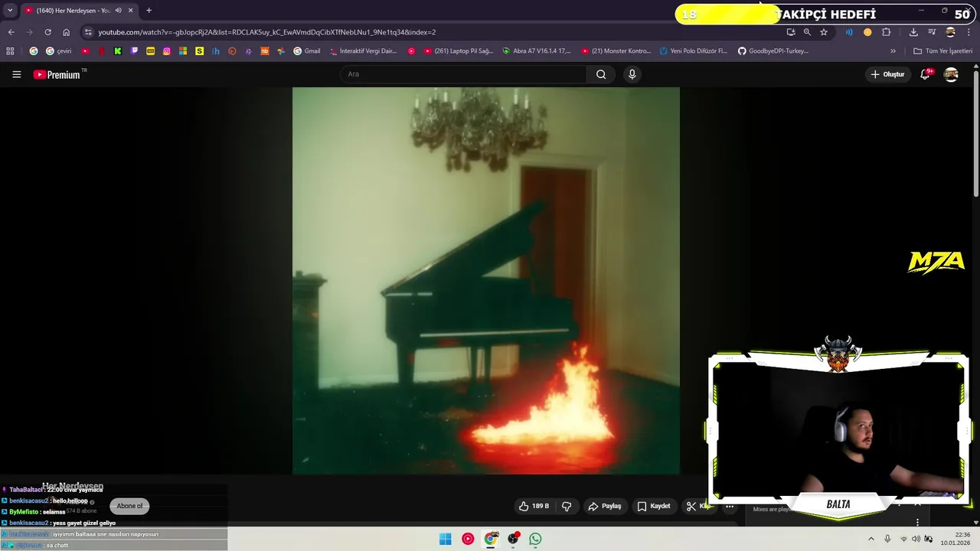
Task: Open the 'Abra A7 V16.1.4' bookmark
Action: point(537,51)
